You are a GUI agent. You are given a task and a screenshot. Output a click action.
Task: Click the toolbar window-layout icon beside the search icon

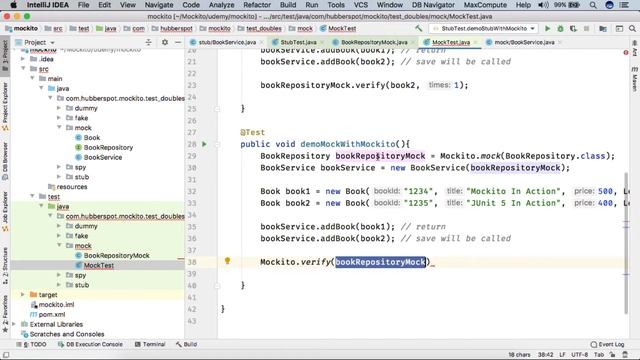coord(619,29)
